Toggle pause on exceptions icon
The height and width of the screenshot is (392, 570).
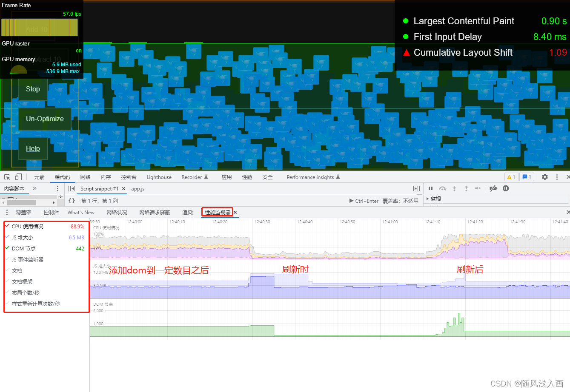click(506, 188)
